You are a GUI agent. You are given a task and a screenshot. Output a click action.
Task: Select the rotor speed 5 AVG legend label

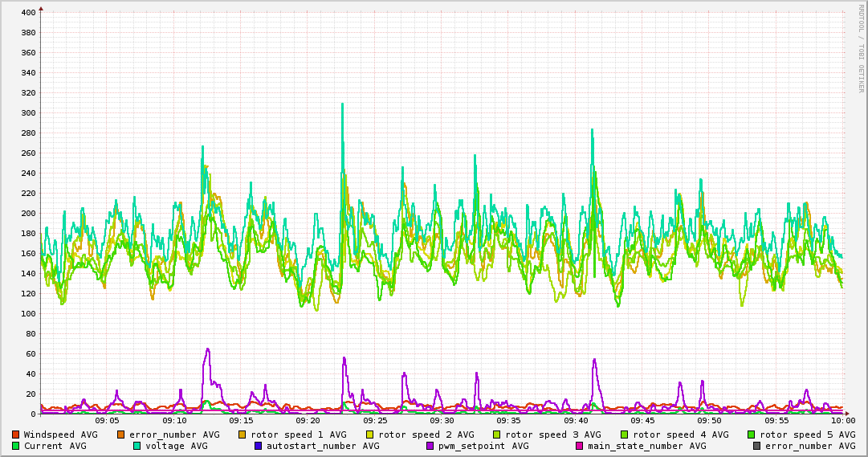pyautogui.click(x=808, y=435)
